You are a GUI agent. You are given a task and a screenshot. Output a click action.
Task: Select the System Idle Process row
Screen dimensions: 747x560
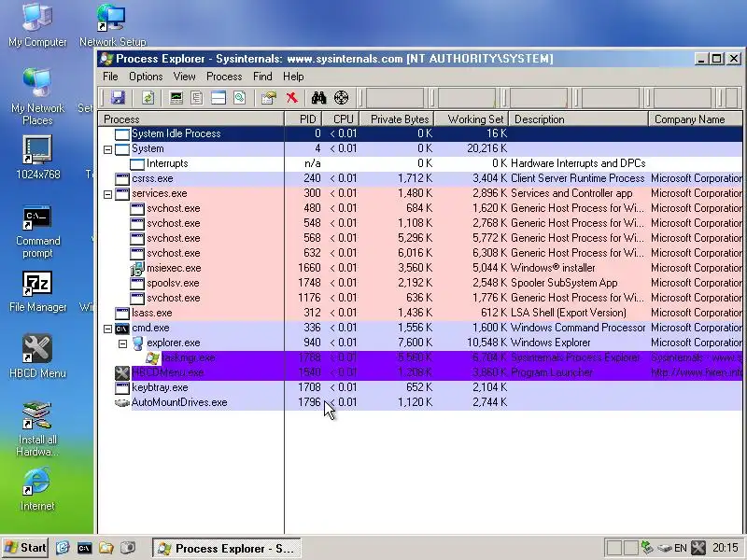pos(420,133)
